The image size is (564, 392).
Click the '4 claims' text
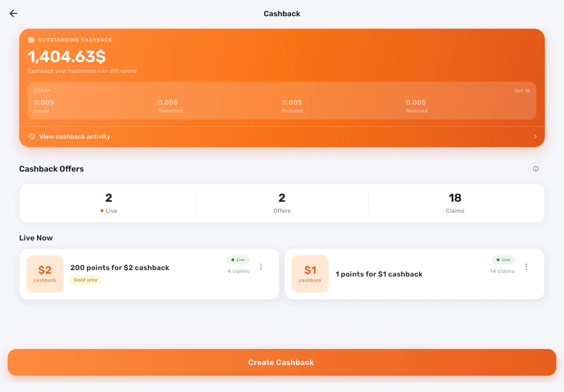coord(238,271)
